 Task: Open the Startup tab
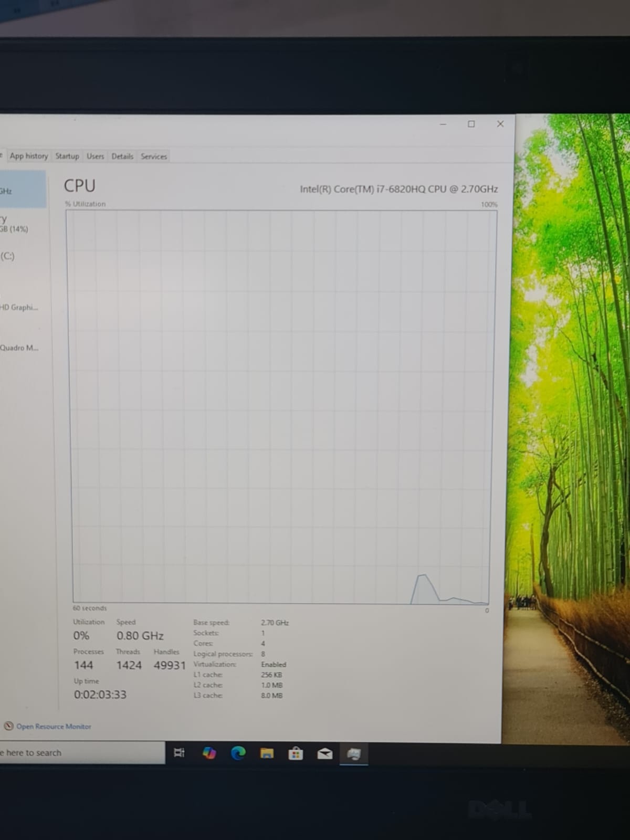pyautogui.click(x=67, y=156)
